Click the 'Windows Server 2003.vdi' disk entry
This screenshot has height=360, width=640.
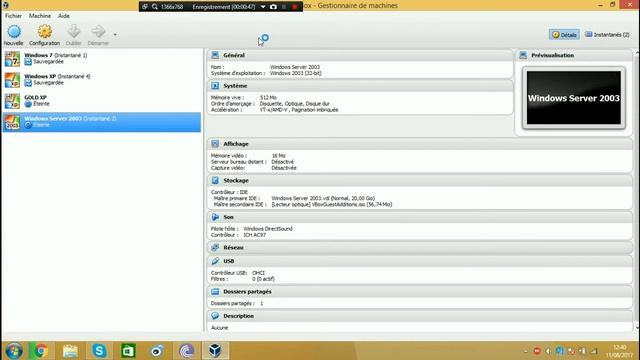coord(323,198)
